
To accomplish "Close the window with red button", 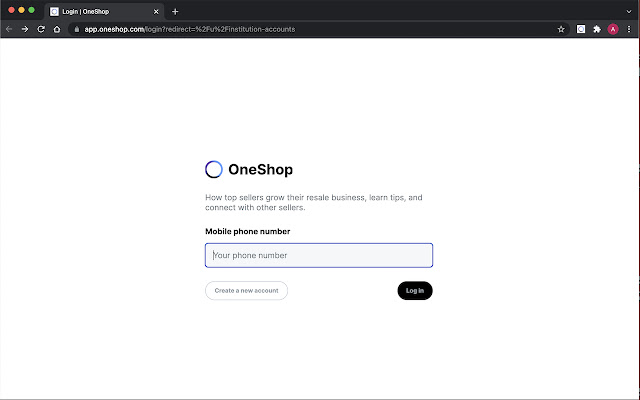I will (11, 10).
